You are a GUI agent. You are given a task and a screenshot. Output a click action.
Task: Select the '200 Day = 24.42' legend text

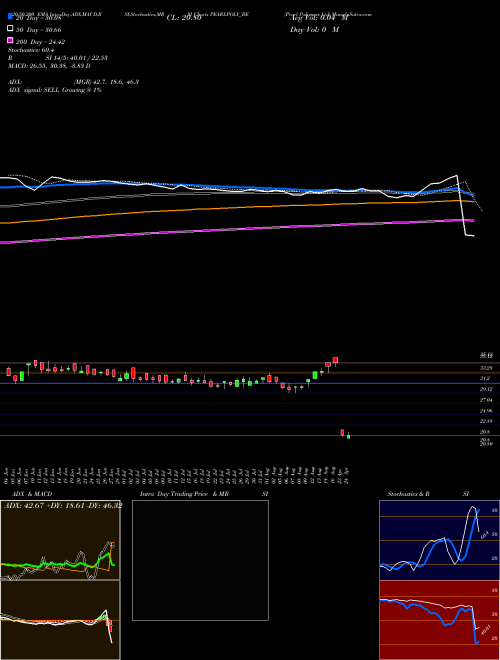click(40, 42)
